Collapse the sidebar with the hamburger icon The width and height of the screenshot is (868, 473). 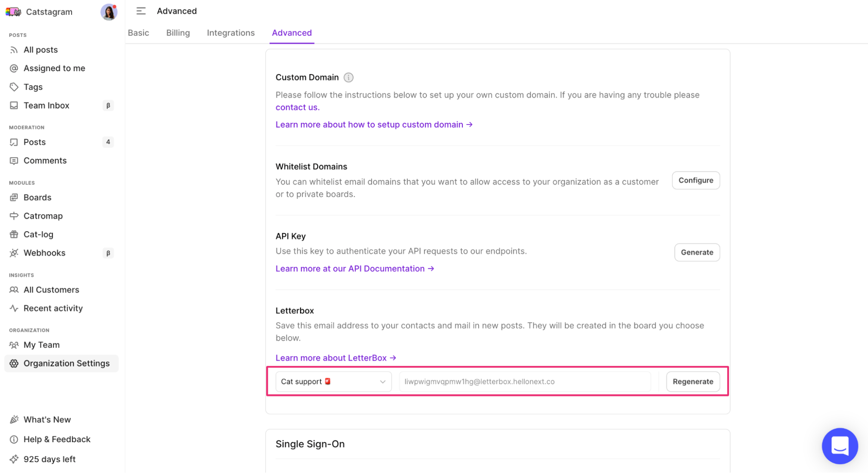tap(141, 11)
